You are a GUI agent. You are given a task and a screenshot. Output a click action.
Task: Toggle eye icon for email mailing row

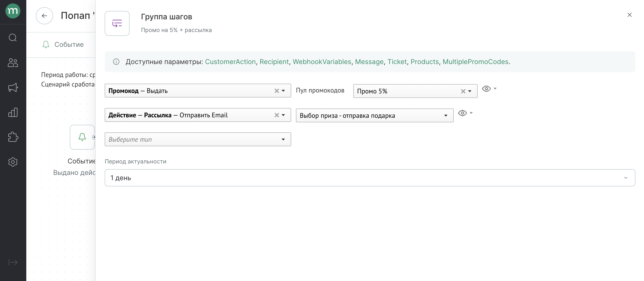click(x=463, y=113)
